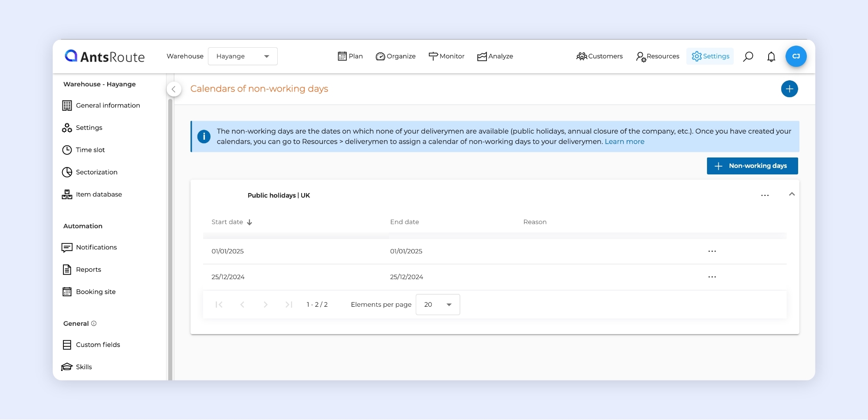Screen dimensions: 868x420
Task: Collapse the Public holidays UK calendar panel
Action: click(792, 194)
